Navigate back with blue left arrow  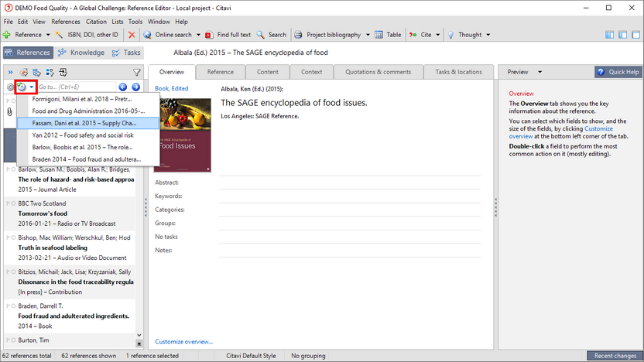pos(123,87)
